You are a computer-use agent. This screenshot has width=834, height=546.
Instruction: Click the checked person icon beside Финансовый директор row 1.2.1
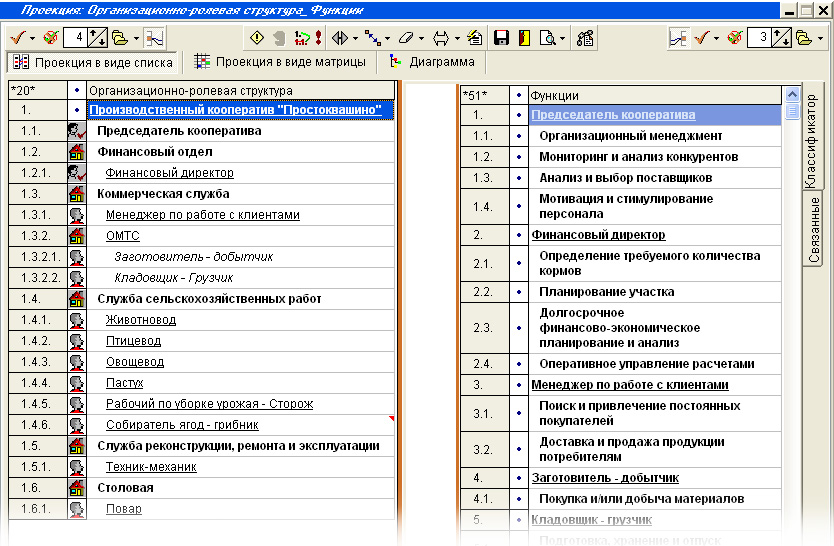[x=77, y=173]
